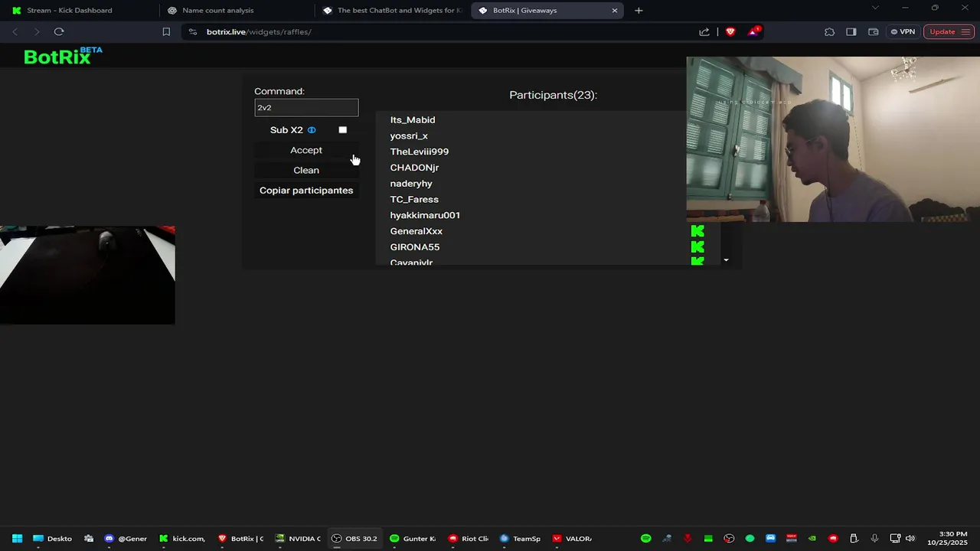Screen dimensions: 980x551
Task: Open the kick.com taskbar window
Action: tap(182, 539)
